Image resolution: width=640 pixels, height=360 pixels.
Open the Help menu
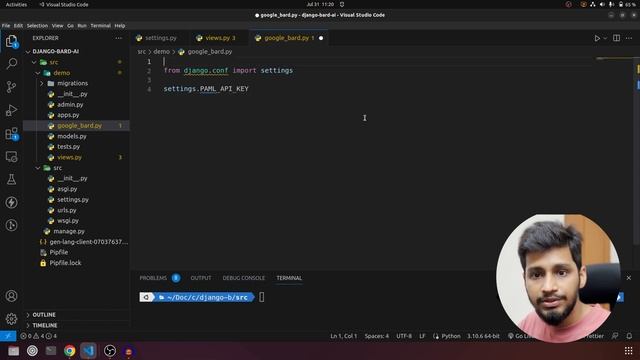120,25
